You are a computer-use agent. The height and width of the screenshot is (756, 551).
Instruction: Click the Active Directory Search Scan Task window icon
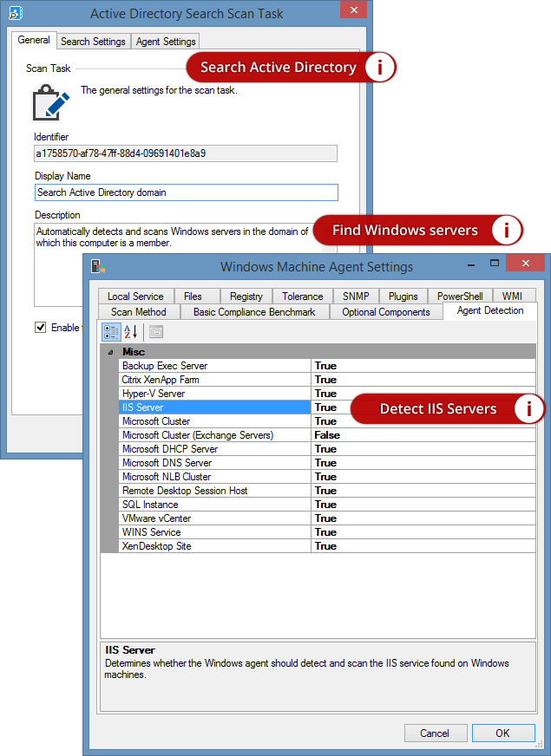click(x=16, y=12)
